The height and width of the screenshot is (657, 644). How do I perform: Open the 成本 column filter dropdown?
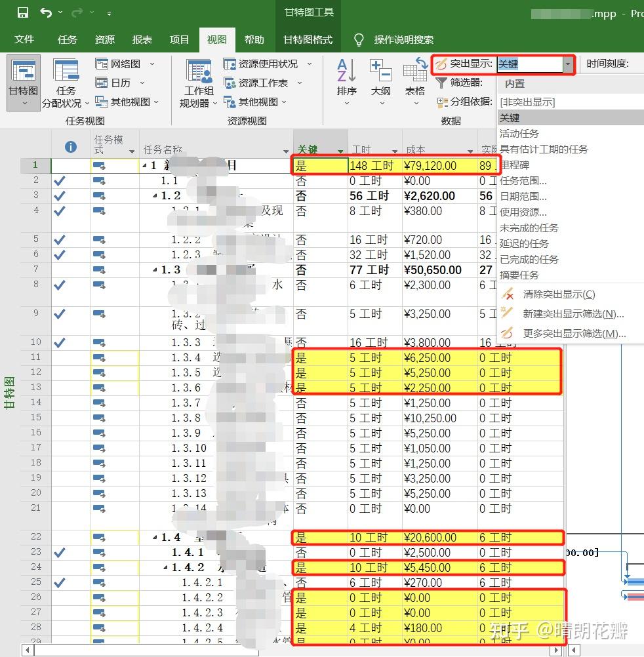coord(470,151)
